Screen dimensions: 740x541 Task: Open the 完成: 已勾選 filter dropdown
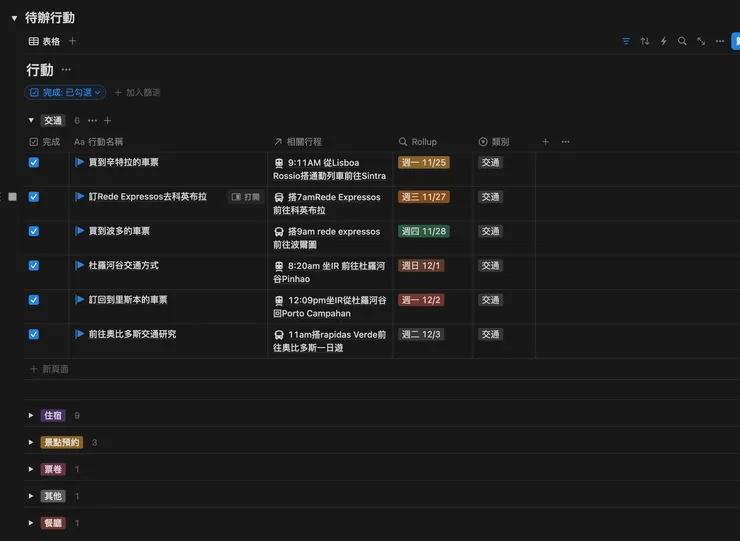pyautogui.click(x=65, y=93)
